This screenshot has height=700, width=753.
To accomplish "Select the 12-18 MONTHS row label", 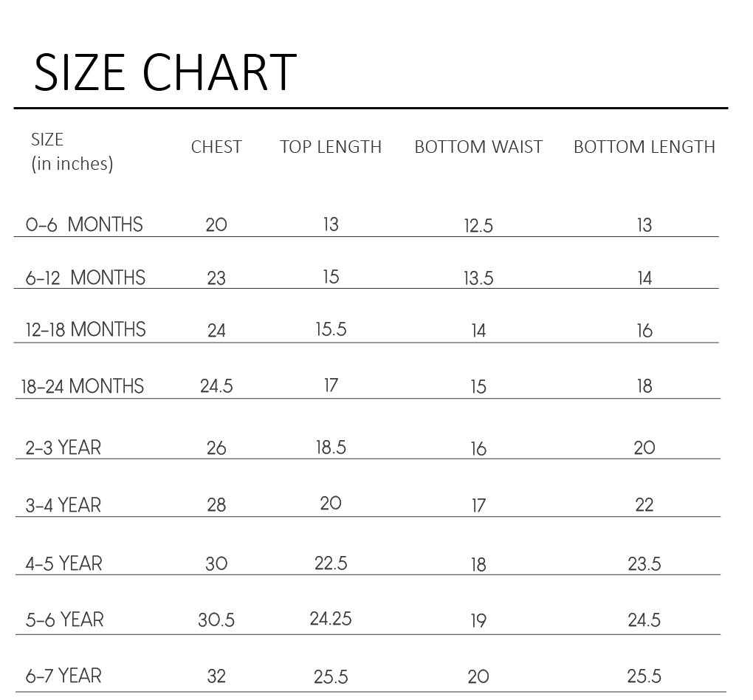I will [86, 329].
